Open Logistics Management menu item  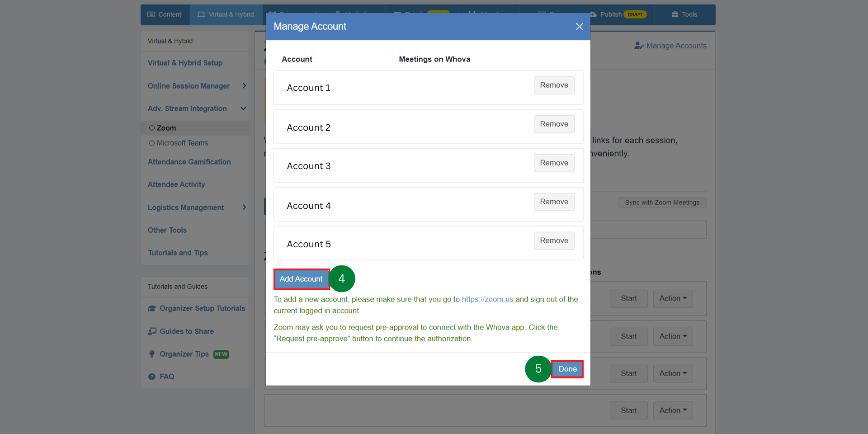click(186, 208)
